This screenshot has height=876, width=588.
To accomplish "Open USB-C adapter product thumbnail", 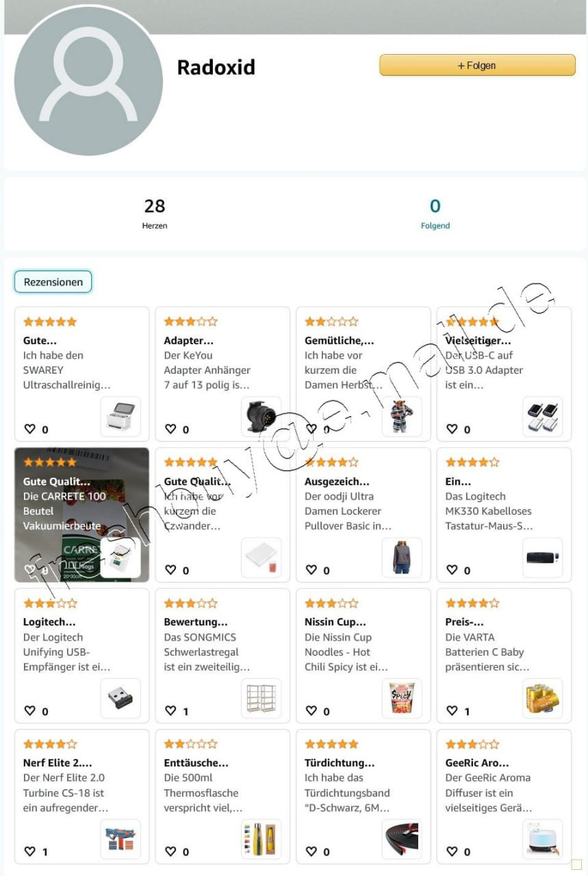I will tap(543, 417).
